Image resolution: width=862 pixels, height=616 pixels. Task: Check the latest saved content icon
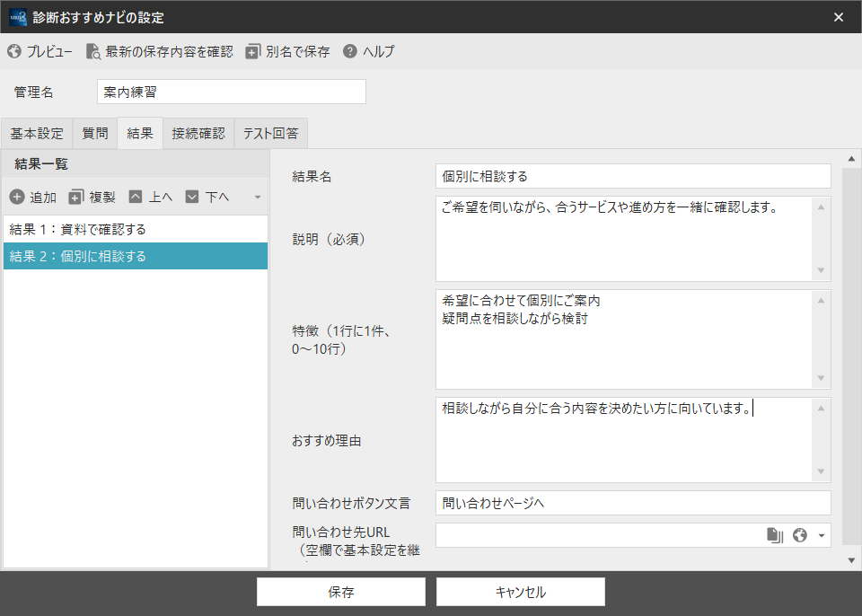[92, 52]
